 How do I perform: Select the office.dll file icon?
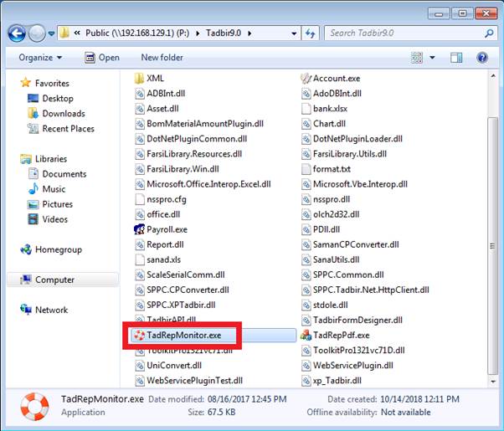[139, 214]
